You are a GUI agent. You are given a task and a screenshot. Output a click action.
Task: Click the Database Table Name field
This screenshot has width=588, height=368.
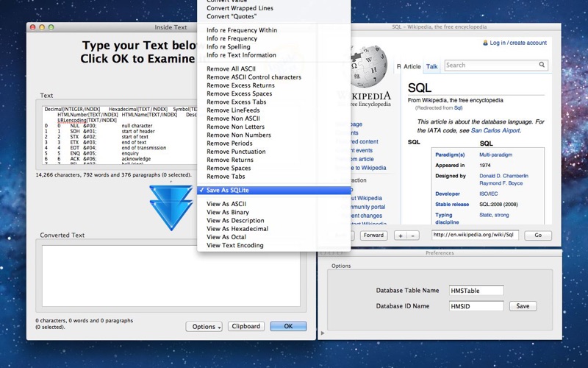[x=476, y=290]
